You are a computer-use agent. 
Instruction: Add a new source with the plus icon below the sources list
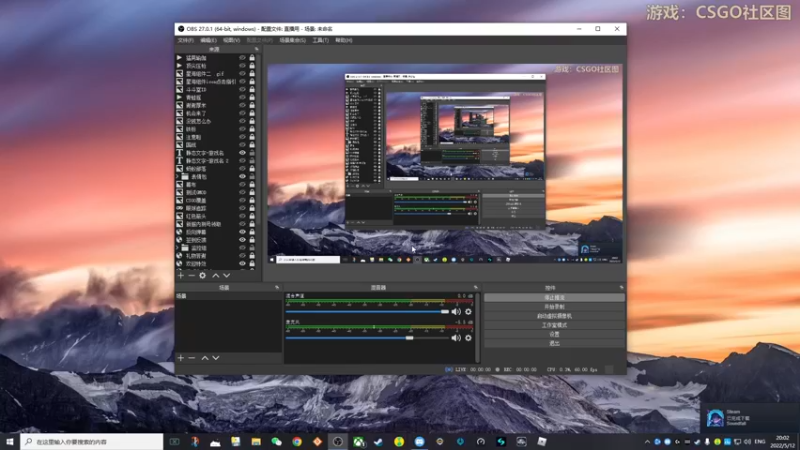click(x=181, y=276)
